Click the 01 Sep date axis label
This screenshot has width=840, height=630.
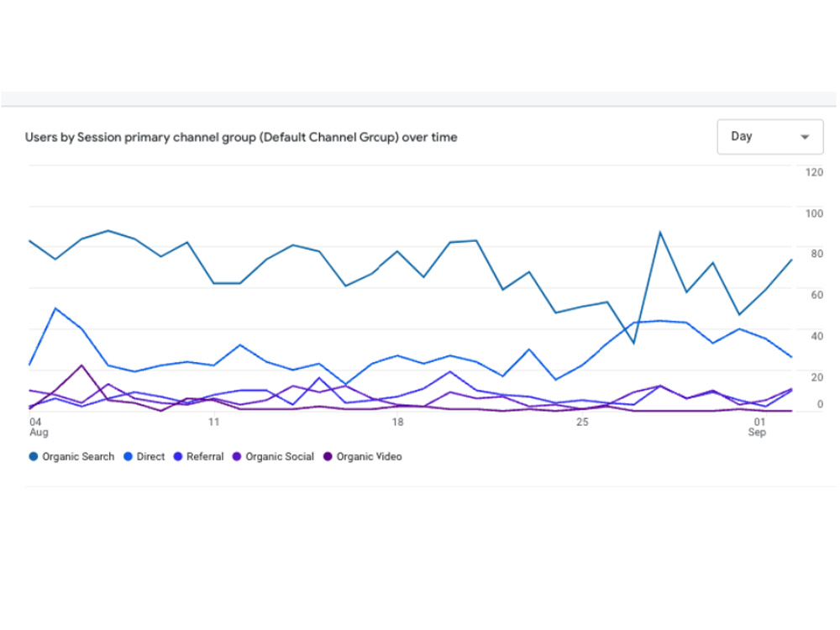point(757,427)
